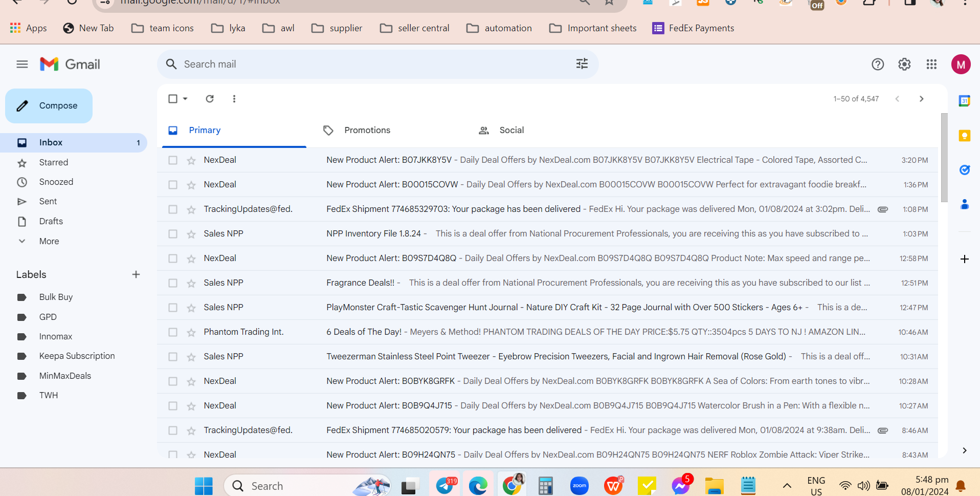This screenshot has width=980, height=496.
Task: Star the NexDeal B09S7D4Q8Q email
Action: [x=191, y=258]
